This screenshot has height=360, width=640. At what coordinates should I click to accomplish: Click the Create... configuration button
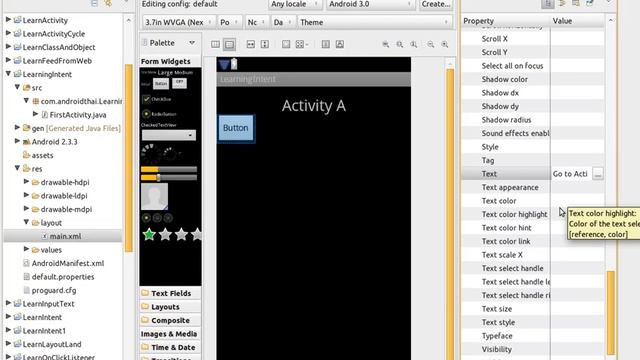click(x=436, y=4)
